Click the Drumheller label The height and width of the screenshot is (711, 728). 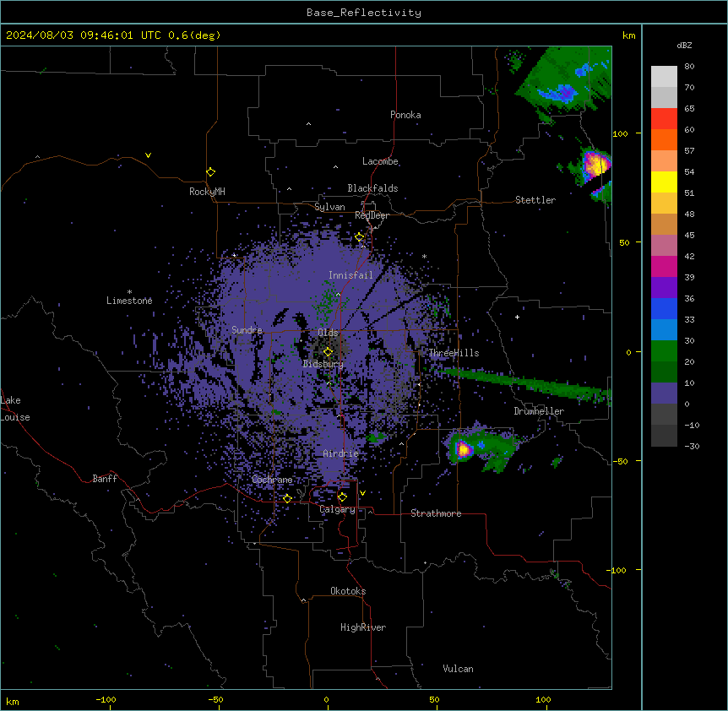coord(539,411)
